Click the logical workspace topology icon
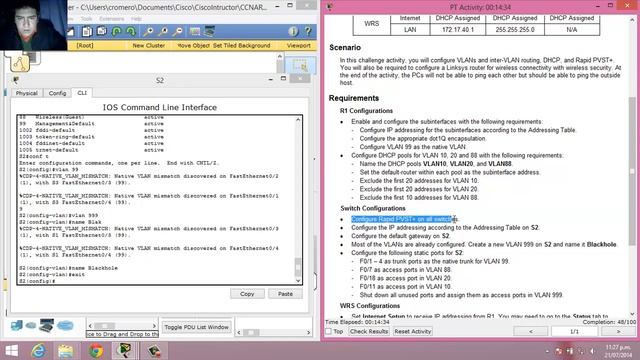 pos(19,63)
